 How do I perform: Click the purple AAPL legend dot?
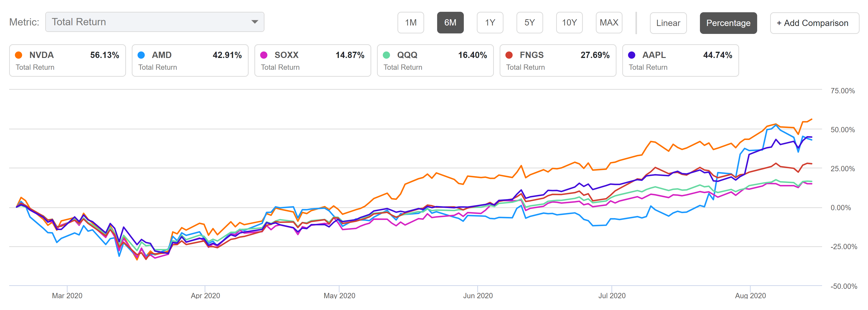click(x=632, y=55)
